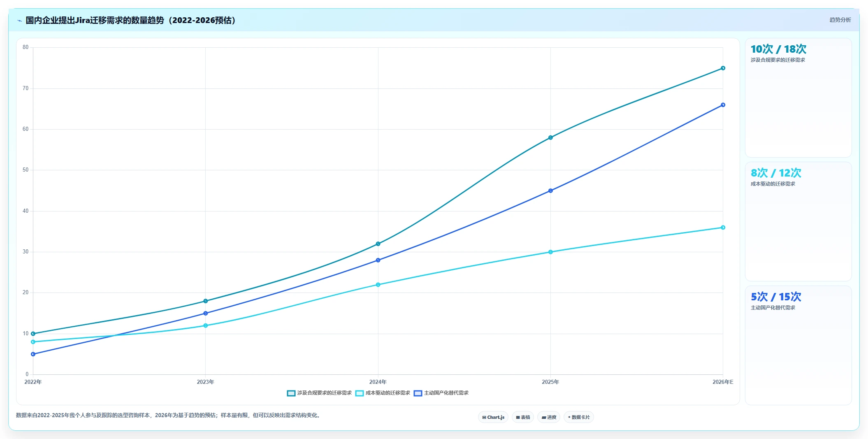The image size is (868, 439).
Task: Select the 表格 chip
Action: 523,417
